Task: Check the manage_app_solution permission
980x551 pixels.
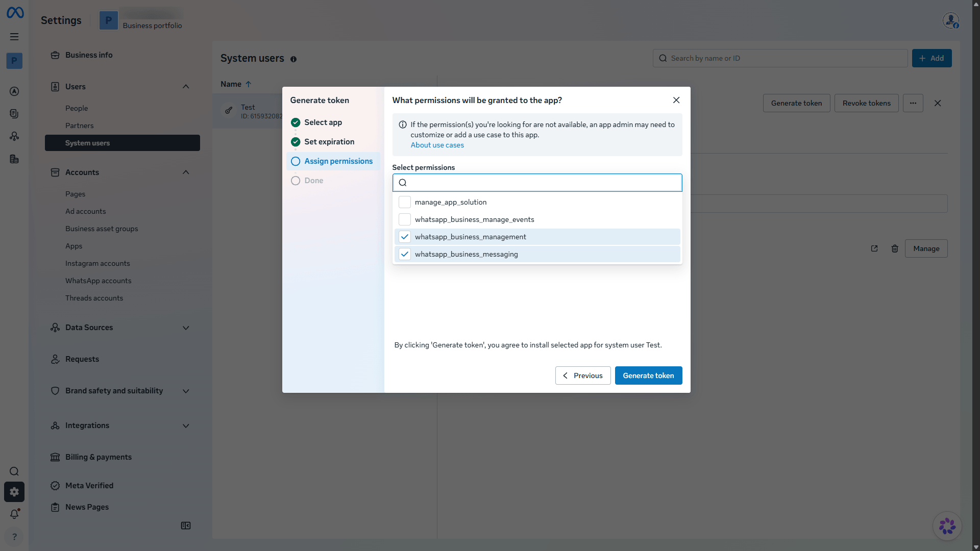Action: pyautogui.click(x=405, y=202)
